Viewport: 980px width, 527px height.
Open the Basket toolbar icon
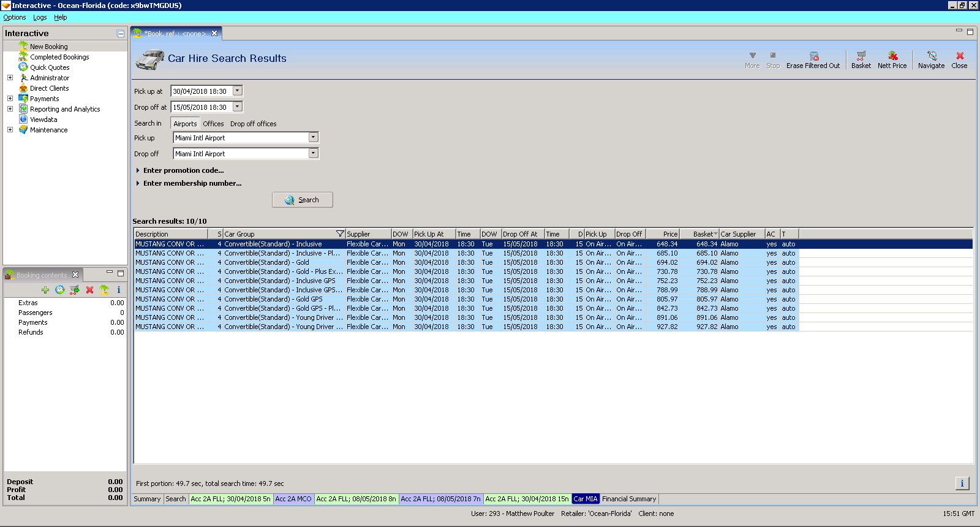[861, 56]
